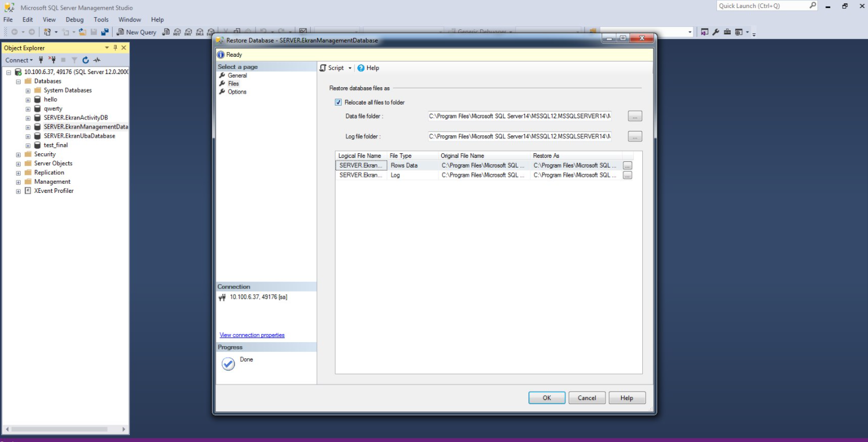Expand the System Databases node
The height and width of the screenshot is (442, 868).
tap(28, 91)
